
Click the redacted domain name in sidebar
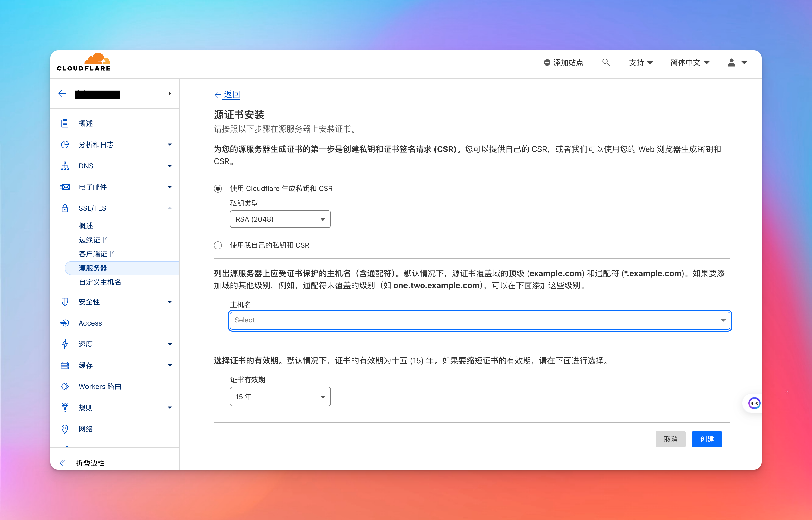point(97,94)
